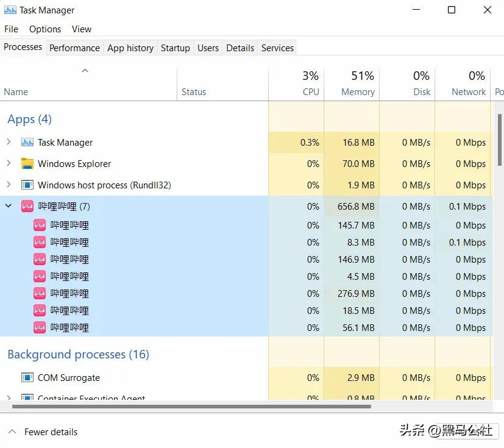Click the 276.9 MB memory value

356,293
